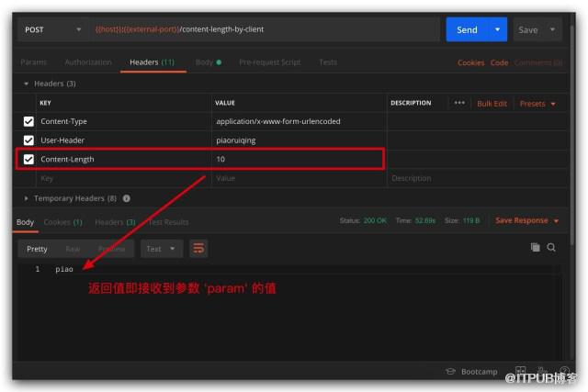Click the search response icon
Screen dimensions: 588x392
click(551, 247)
